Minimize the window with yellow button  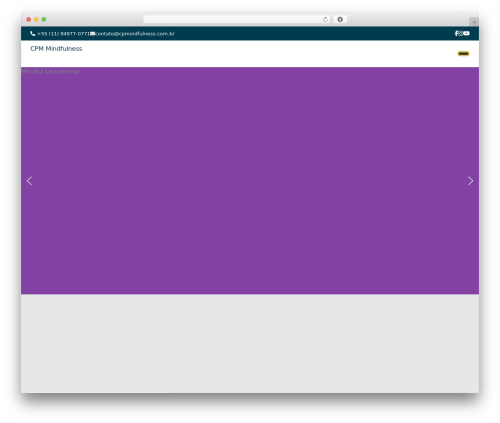coord(36,19)
